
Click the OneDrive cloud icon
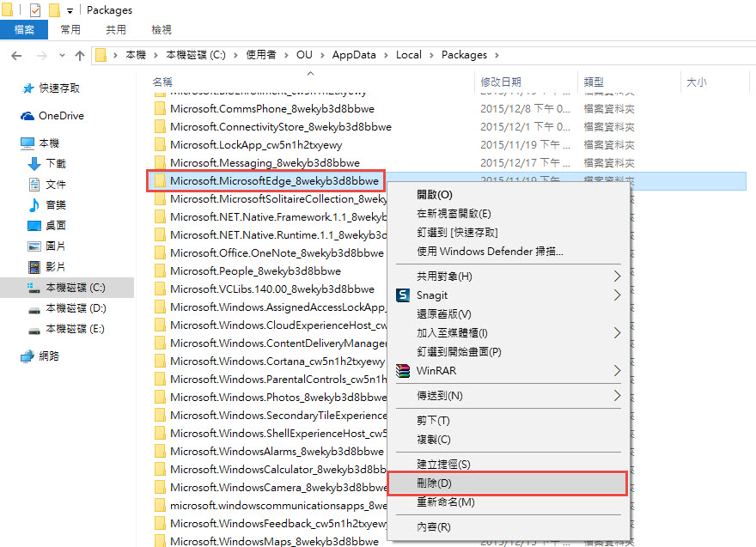pos(27,116)
